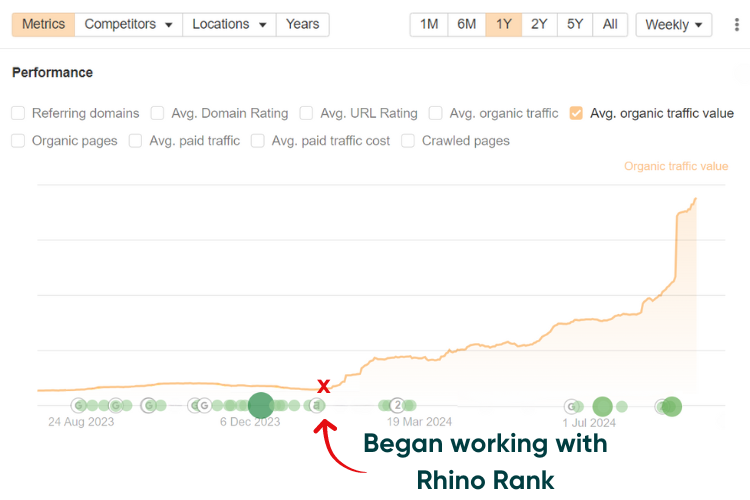This screenshot has width=750, height=500.
Task: Select the 1Y time range
Action: pyautogui.click(x=504, y=24)
